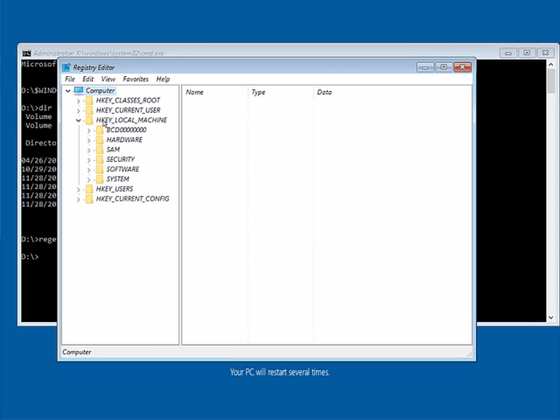The image size is (560, 420).
Task: Click the HARDWARE folder icon
Action: 100,140
